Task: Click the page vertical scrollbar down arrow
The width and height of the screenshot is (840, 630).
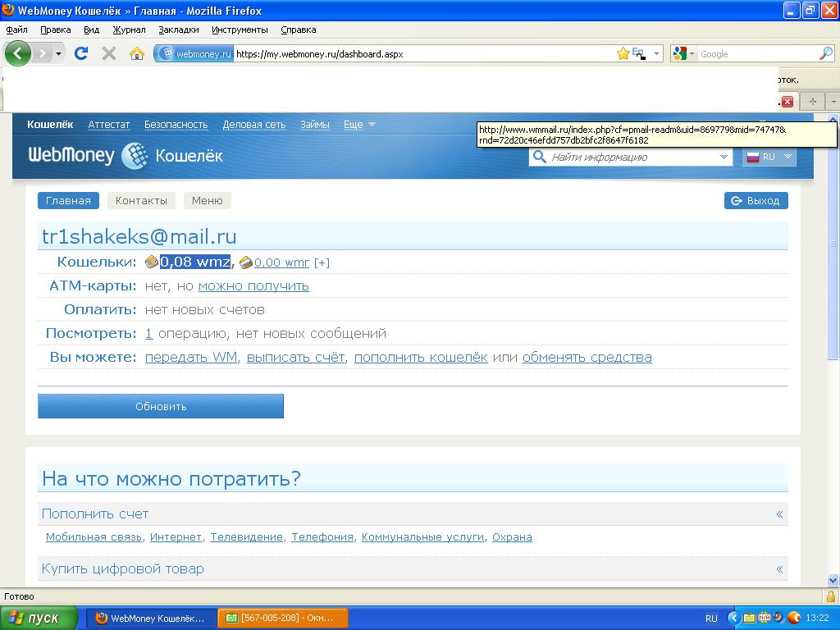Action: 833,580
